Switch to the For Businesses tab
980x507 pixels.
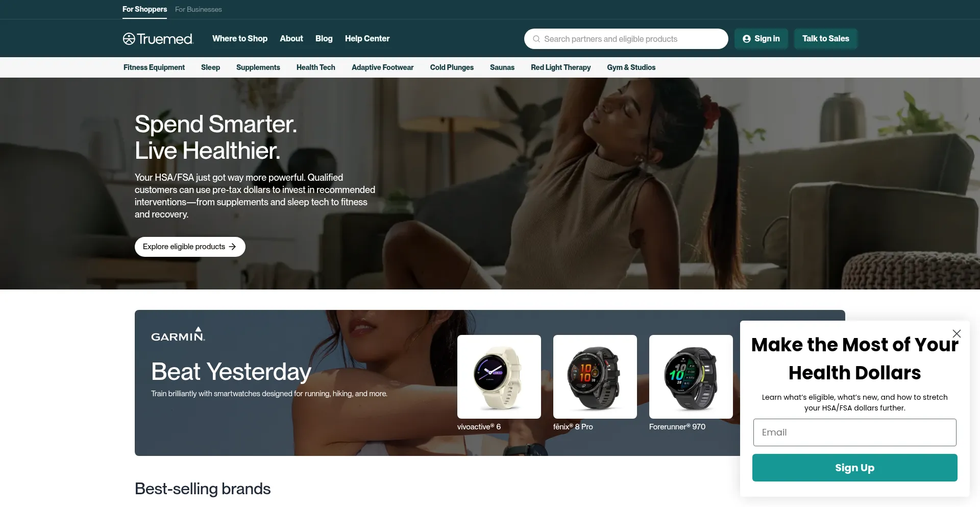[199, 9]
